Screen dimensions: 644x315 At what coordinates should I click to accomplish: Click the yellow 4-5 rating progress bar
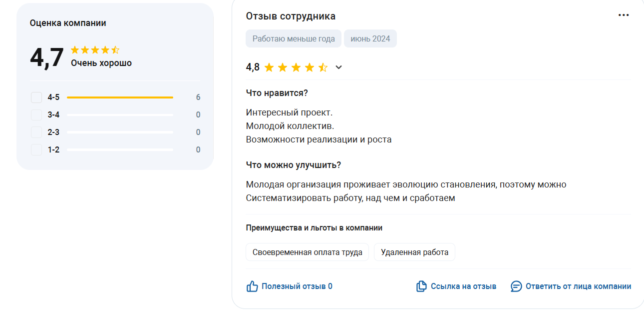click(x=120, y=97)
